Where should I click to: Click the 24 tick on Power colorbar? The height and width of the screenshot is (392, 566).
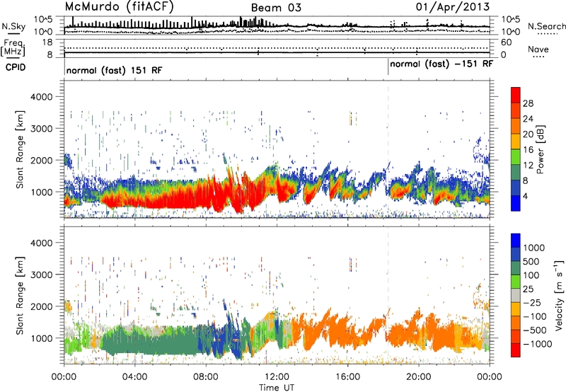(x=528, y=119)
